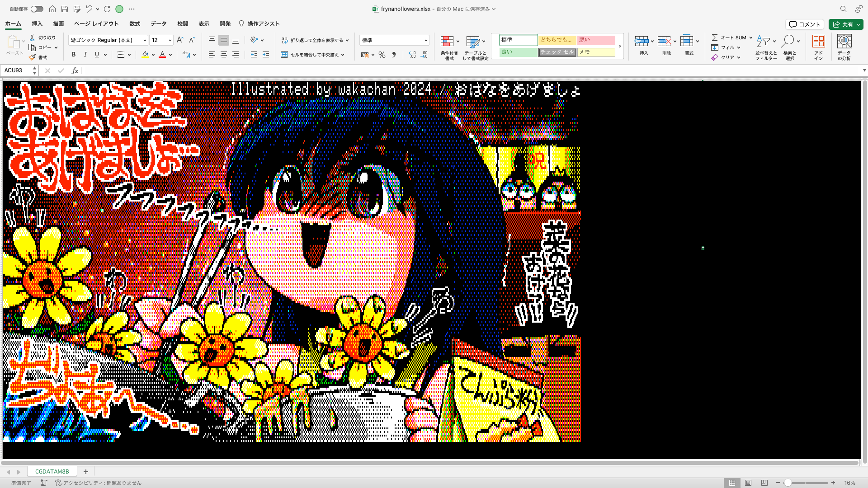Toggle middle vertical alignment
Image resolution: width=868 pixels, height=488 pixels.
223,40
